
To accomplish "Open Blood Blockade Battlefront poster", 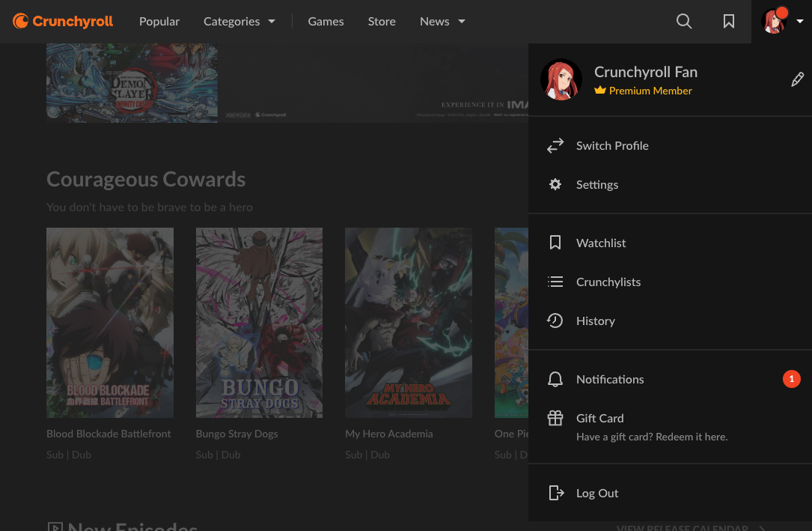I will [110, 323].
